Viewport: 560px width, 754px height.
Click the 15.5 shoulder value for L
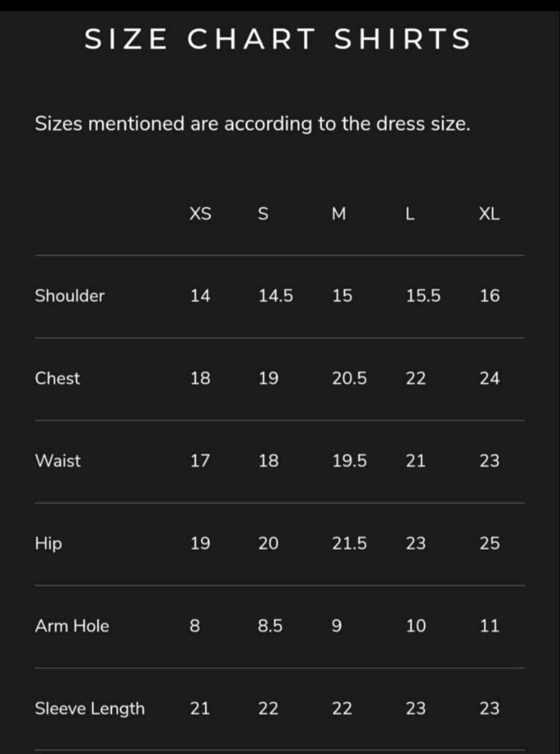[x=423, y=296]
